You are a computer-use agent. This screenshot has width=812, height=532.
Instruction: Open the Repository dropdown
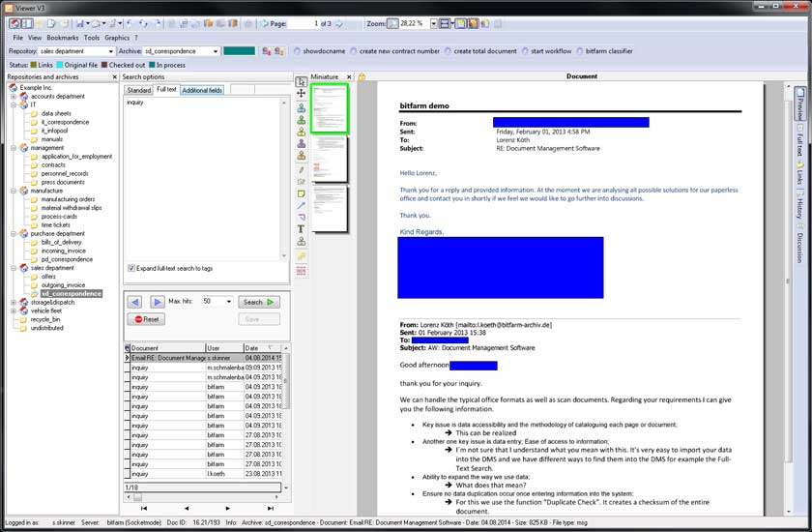click(x=111, y=51)
